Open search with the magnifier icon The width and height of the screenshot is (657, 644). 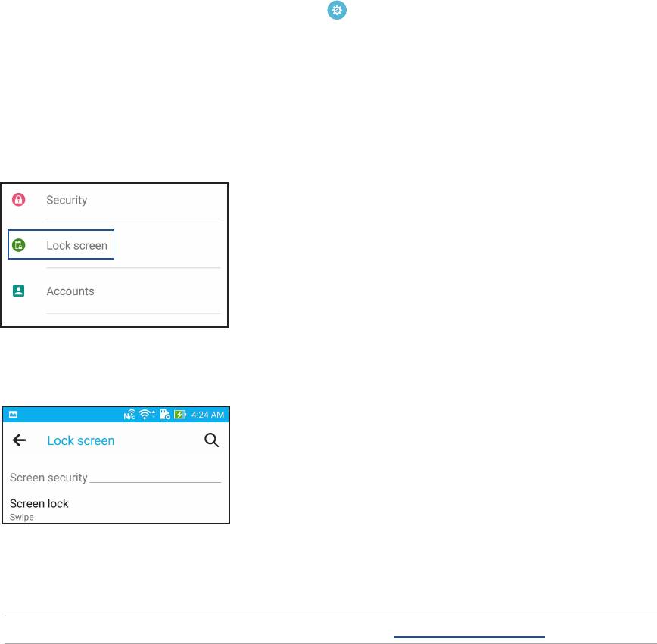[x=212, y=440]
